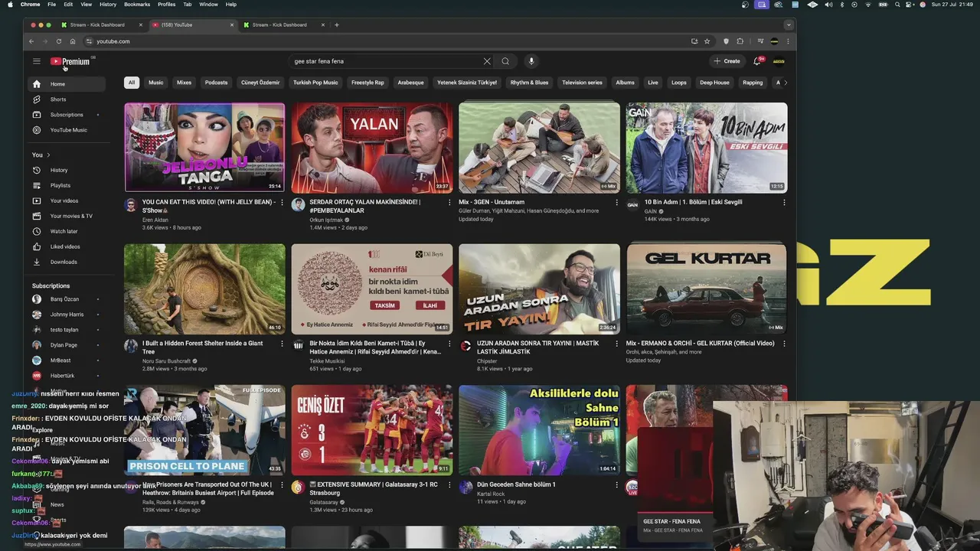Open the History menu in menu bar

point(108,5)
